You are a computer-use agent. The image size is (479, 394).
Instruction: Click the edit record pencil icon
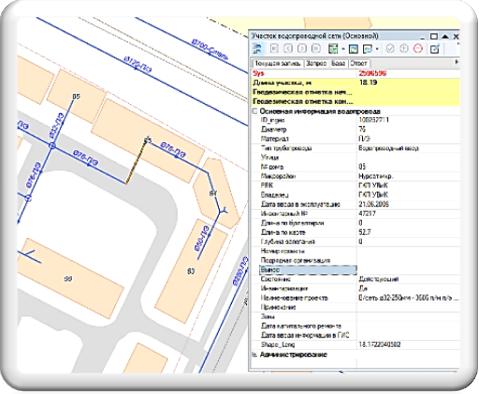(434, 49)
